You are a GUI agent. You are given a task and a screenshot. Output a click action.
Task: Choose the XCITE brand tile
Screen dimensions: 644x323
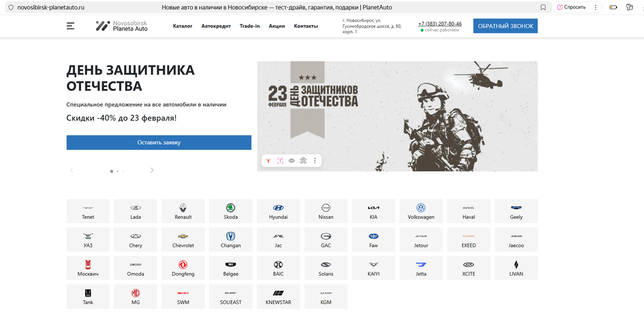[469, 268]
